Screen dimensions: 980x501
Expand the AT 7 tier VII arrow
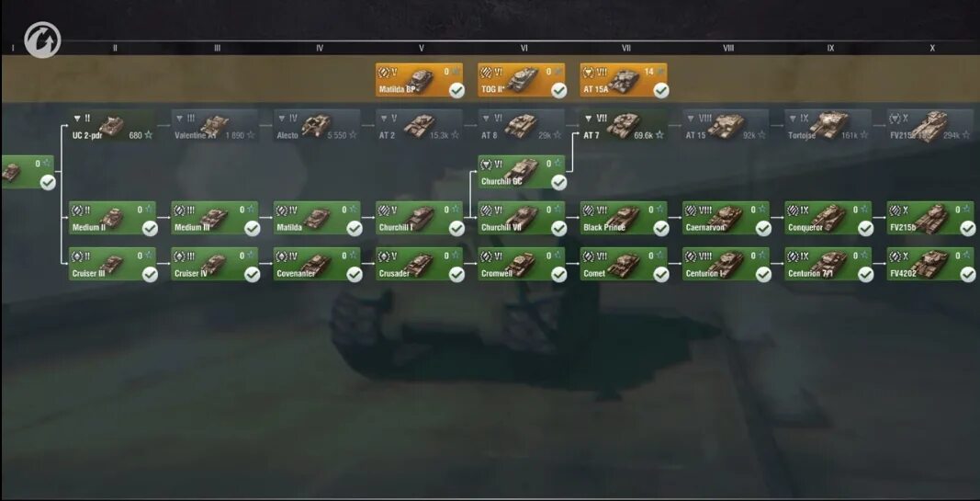click(588, 119)
